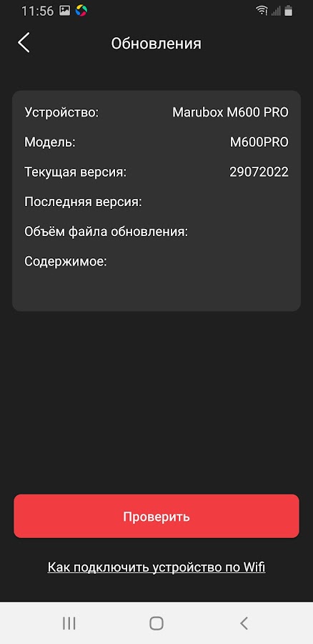Viewport: 313px width, 644px height.
Task: Tap the Обновления page title
Action: (156, 43)
